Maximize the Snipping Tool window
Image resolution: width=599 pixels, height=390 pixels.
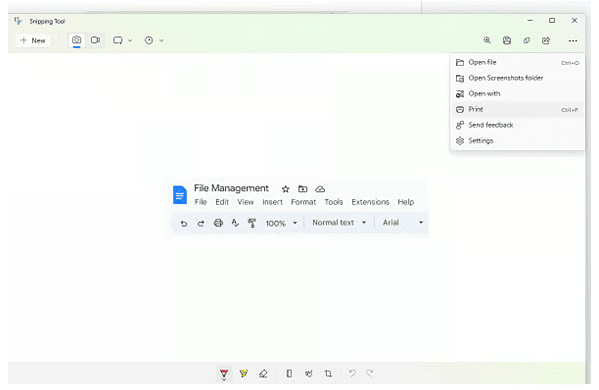tap(552, 20)
